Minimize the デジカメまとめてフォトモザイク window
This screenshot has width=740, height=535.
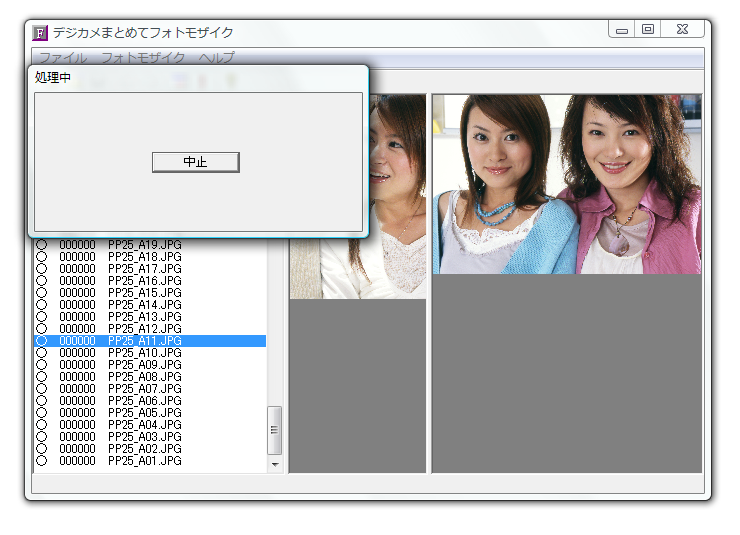pos(622,30)
